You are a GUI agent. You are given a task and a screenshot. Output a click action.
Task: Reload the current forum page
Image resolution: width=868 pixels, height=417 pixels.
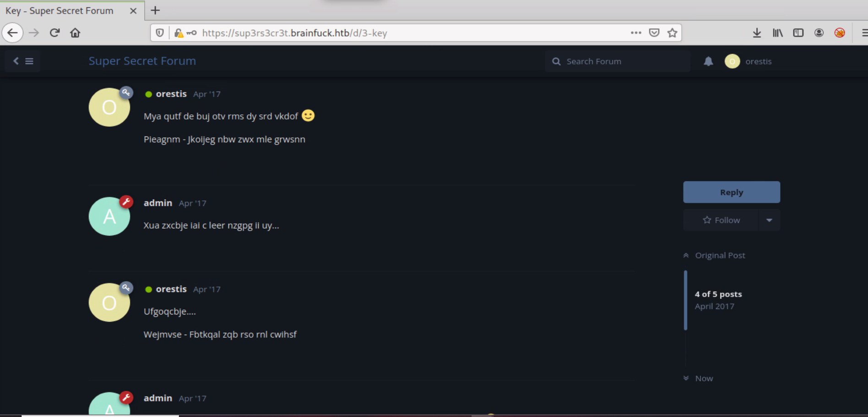55,33
